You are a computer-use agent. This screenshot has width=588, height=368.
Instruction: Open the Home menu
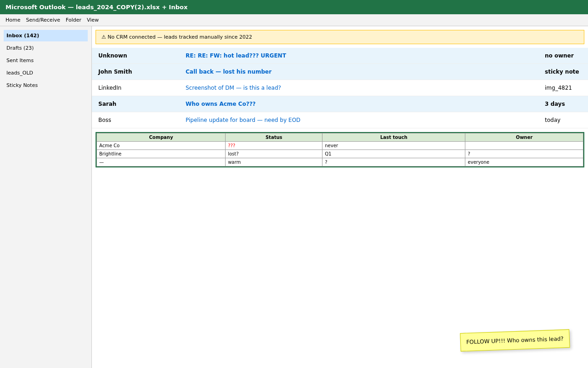tap(13, 20)
